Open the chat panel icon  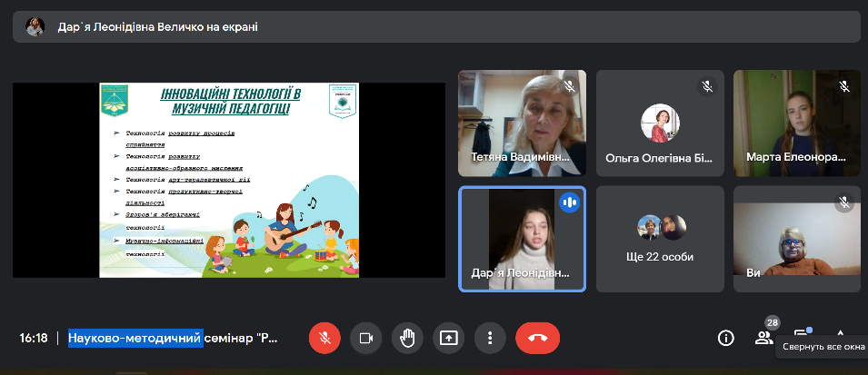(x=802, y=334)
